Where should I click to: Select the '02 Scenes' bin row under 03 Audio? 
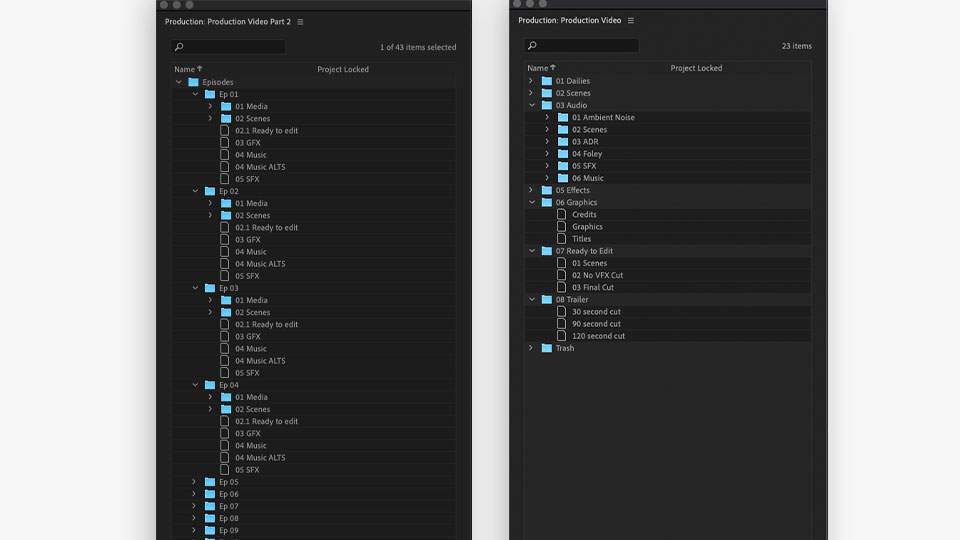[x=668, y=130]
